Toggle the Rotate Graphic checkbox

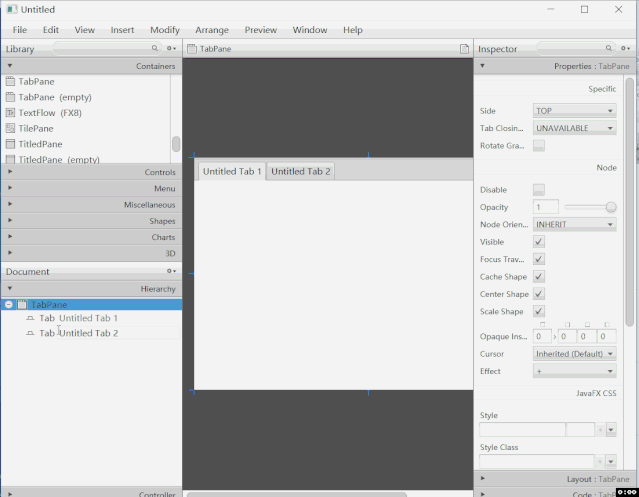539,145
